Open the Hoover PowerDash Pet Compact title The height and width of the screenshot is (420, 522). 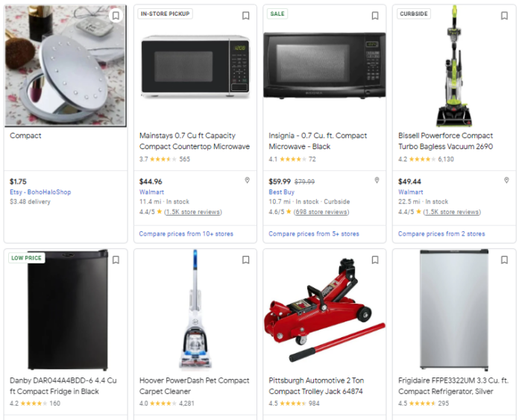(x=195, y=386)
